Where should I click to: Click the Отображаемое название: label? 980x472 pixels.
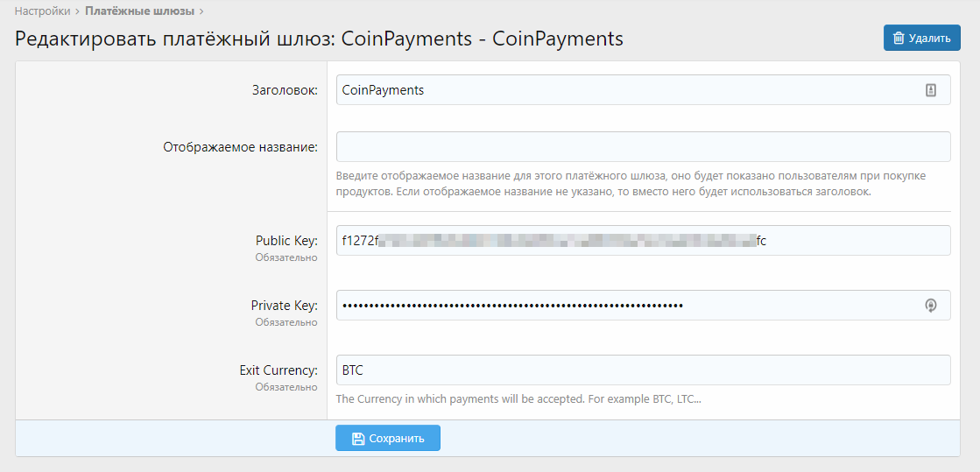pos(240,147)
